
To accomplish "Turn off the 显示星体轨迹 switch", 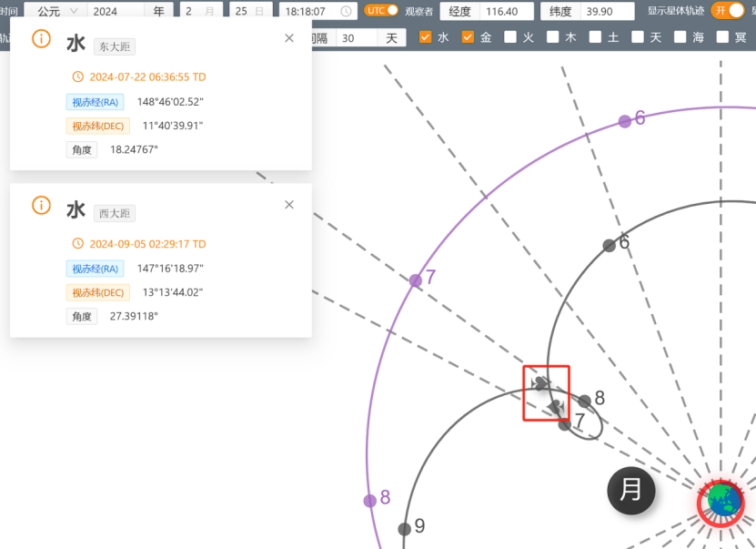I will (729, 10).
